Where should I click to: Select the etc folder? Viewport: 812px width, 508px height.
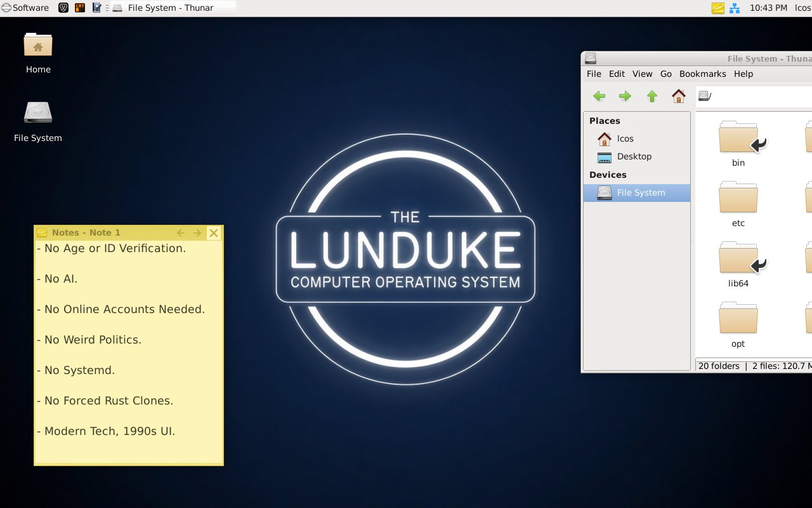click(738, 204)
